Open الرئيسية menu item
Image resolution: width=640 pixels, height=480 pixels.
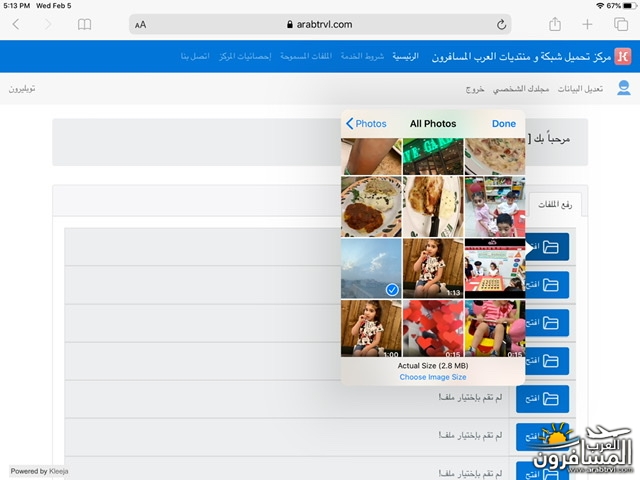coord(405,56)
